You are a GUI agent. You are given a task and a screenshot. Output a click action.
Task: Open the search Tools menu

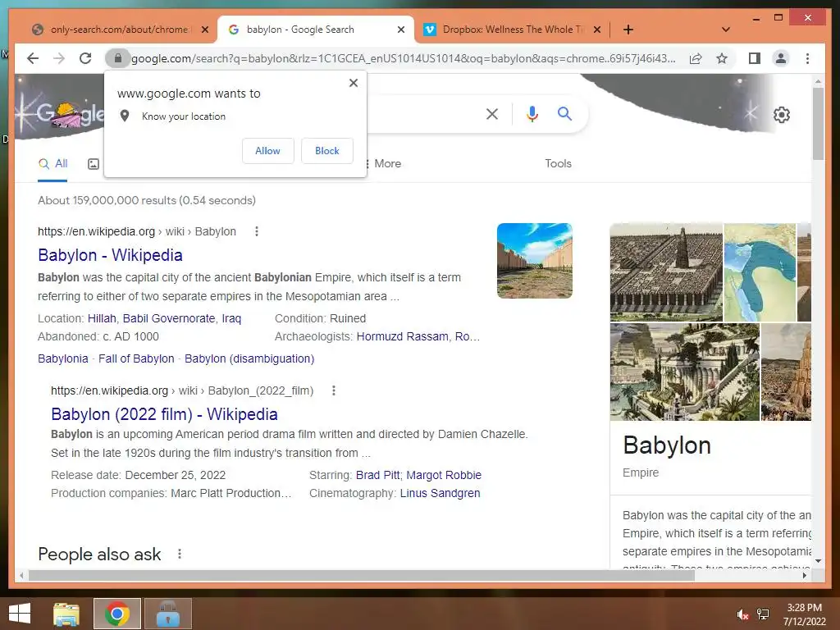[558, 164]
